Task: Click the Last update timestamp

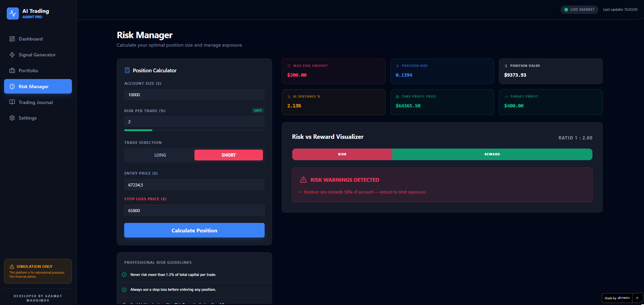Action: point(620,9)
